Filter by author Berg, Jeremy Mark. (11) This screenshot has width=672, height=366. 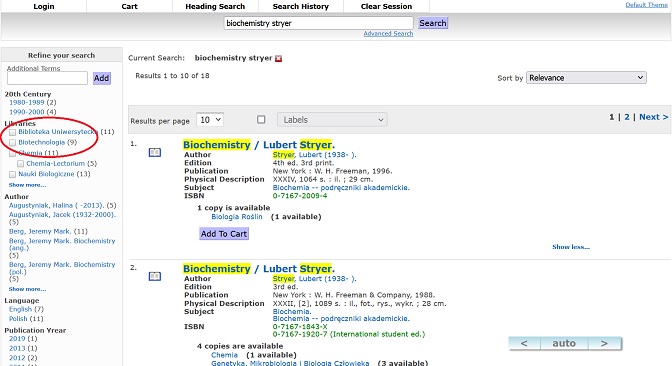(x=40, y=231)
